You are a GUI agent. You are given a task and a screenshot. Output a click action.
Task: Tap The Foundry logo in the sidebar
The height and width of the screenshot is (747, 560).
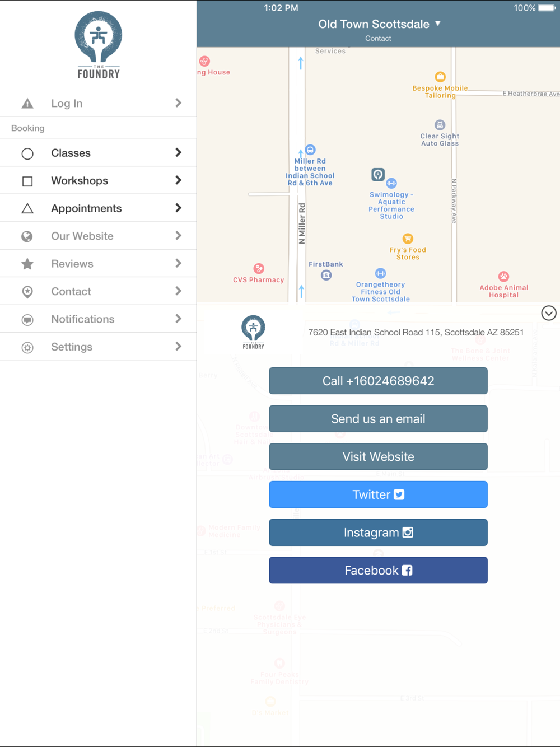click(99, 45)
